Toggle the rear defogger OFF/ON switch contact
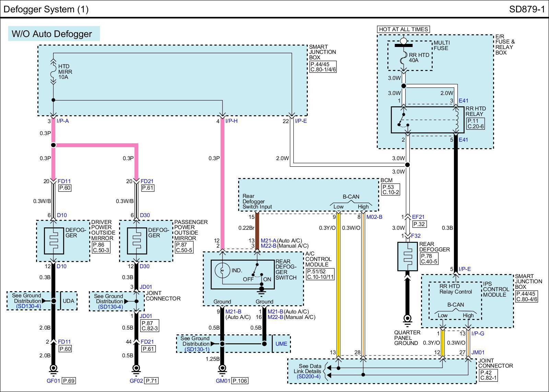The height and width of the screenshot is (392, 549). pyautogui.click(x=257, y=270)
